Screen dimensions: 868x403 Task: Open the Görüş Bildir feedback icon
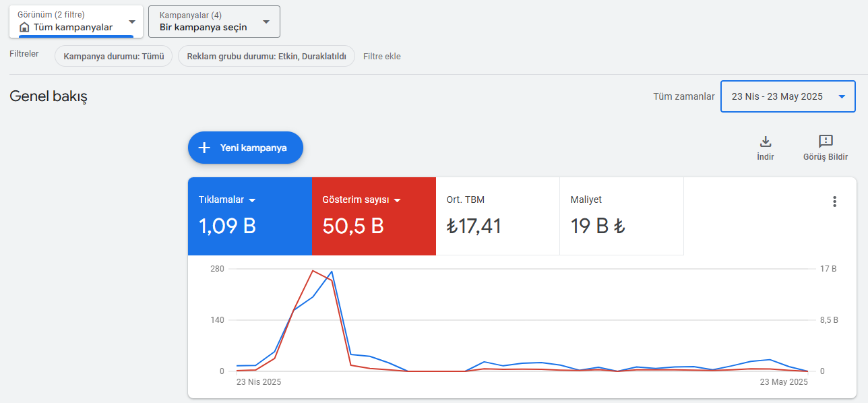pyautogui.click(x=826, y=142)
